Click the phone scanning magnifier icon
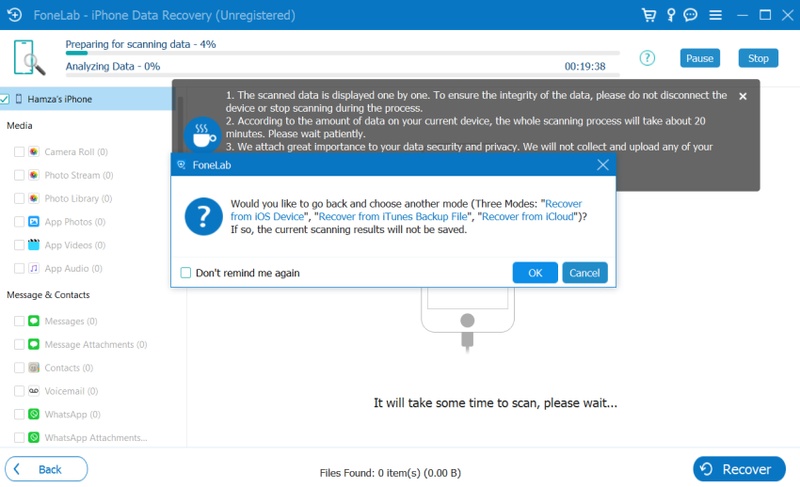This screenshot has height=487, width=800. (x=29, y=58)
